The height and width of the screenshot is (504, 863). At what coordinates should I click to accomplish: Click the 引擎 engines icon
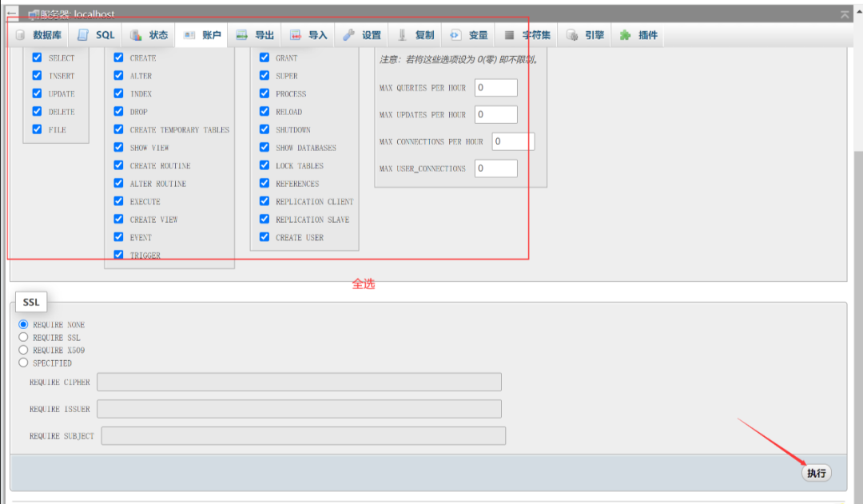(x=572, y=35)
